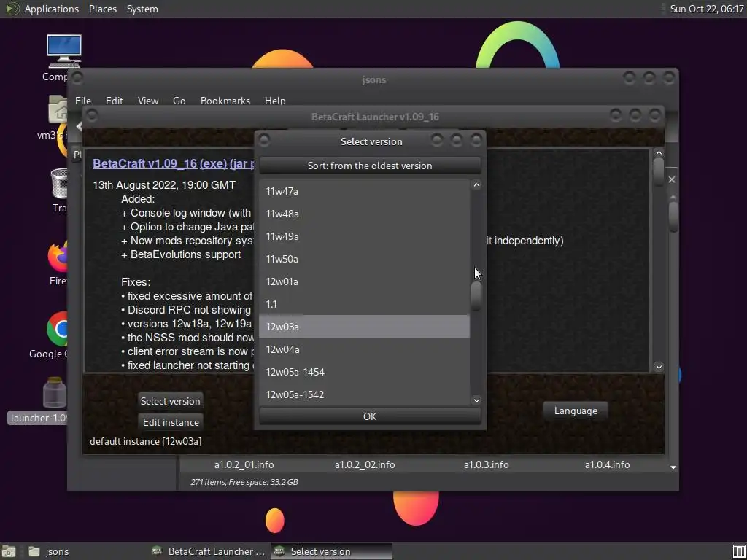
Task: Click the show desktop icon in taskbar
Action: pos(9,551)
